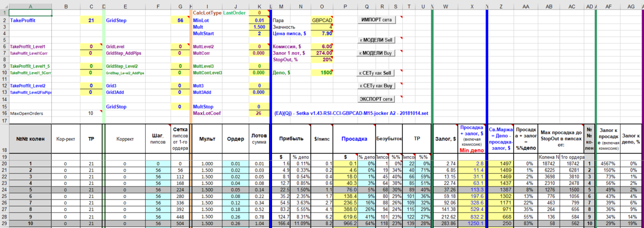Click the Залог, $ table header

(x=444, y=138)
